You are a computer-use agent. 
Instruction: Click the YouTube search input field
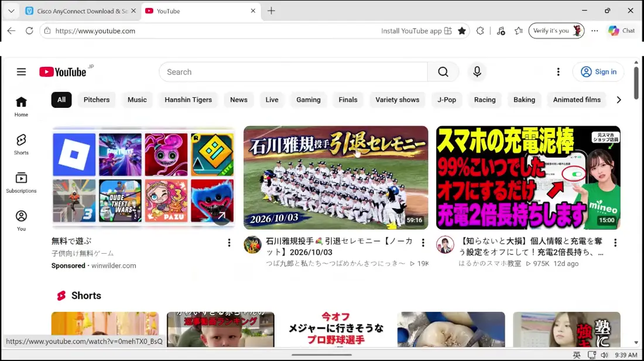(x=293, y=72)
